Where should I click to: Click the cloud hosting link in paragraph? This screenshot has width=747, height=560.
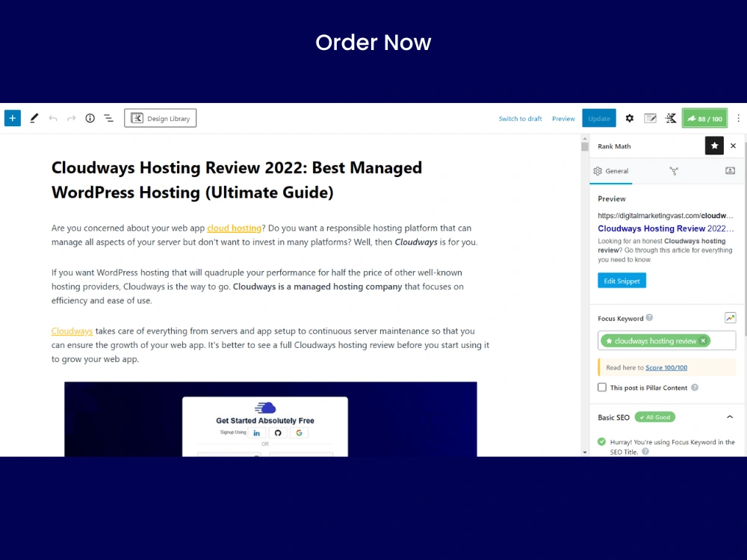point(234,228)
